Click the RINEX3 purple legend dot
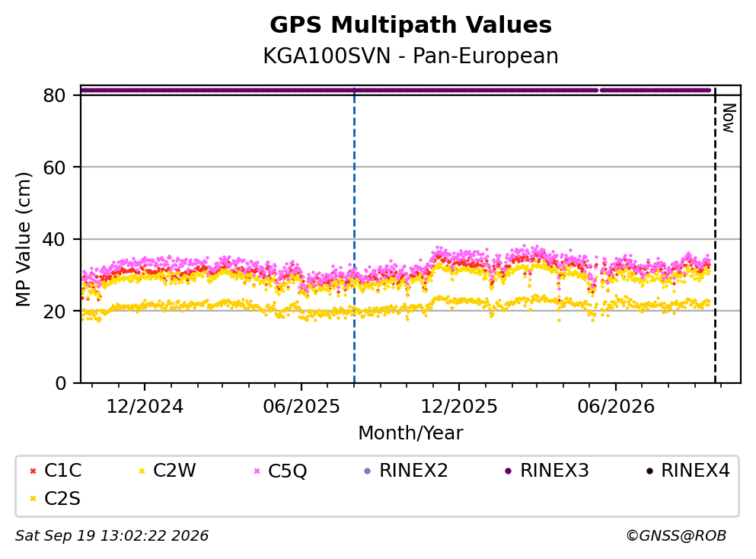The height and width of the screenshot is (559, 756). [508, 471]
